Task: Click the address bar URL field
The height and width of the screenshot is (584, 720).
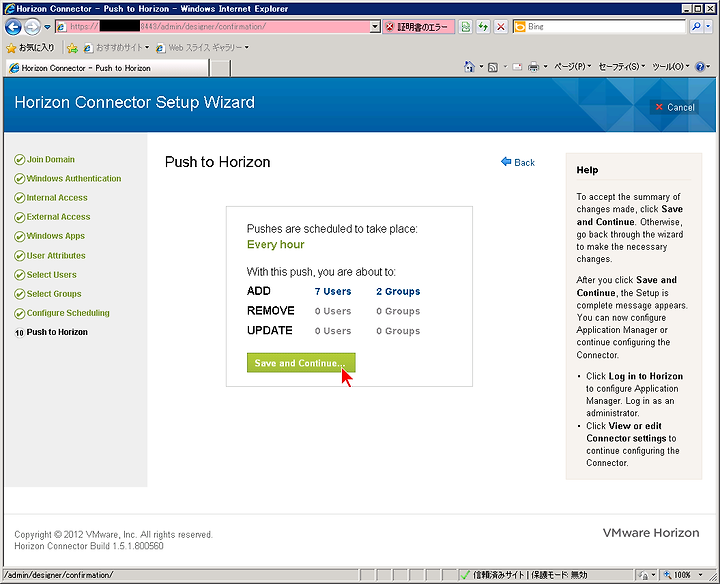Action: coord(213,27)
